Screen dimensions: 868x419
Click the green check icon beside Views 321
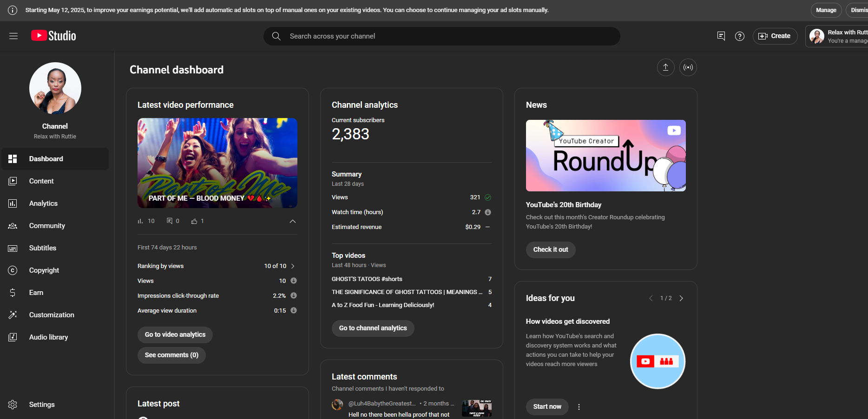[488, 197]
